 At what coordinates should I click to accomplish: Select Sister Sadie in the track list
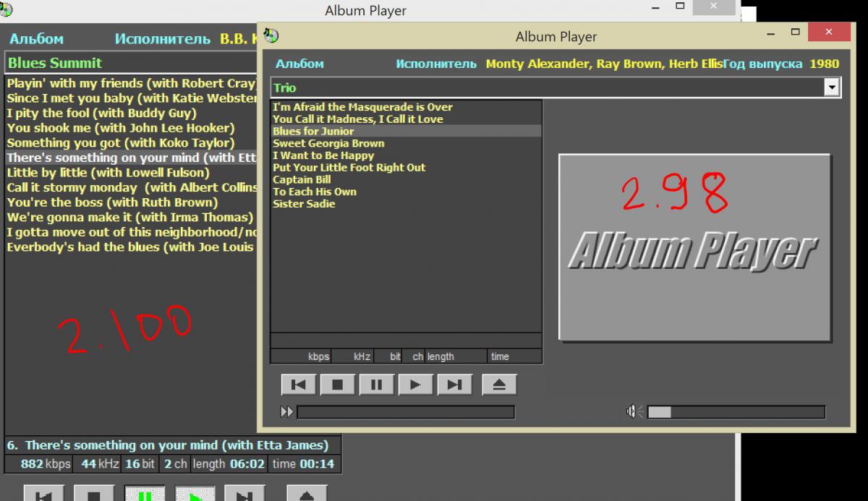click(304, 204)
